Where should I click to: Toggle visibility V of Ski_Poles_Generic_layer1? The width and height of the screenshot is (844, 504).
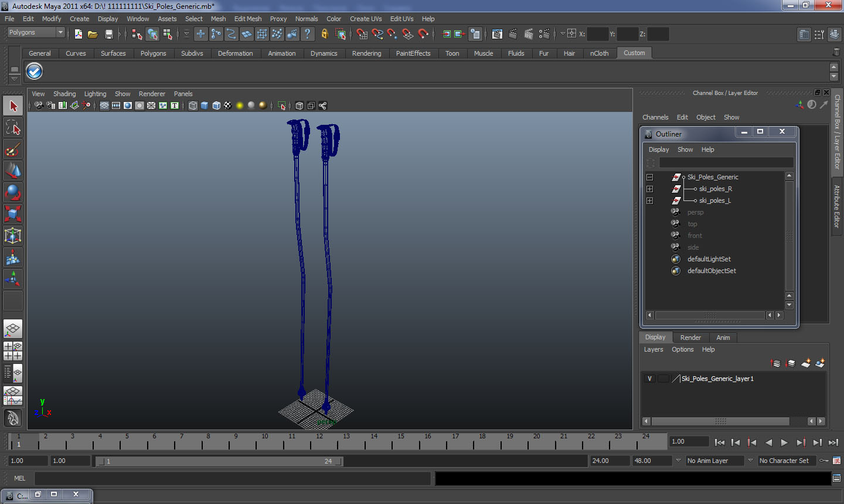click(x=649, y=379)
